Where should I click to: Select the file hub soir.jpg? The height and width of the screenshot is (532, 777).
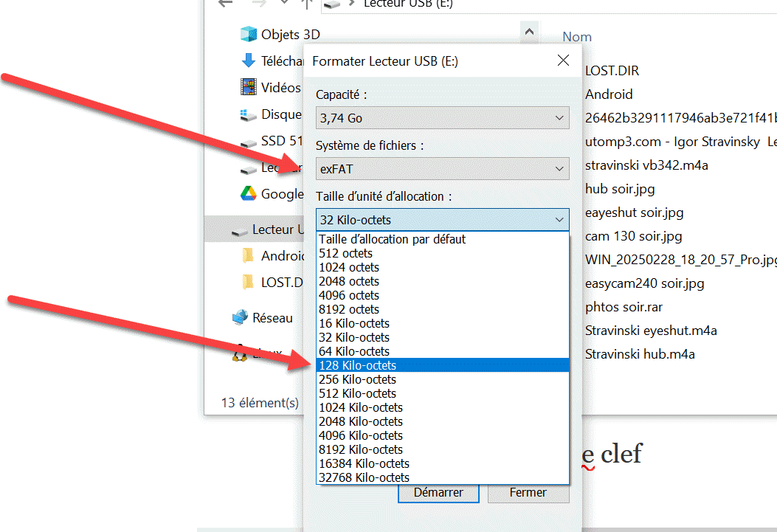tap(620, 189)
